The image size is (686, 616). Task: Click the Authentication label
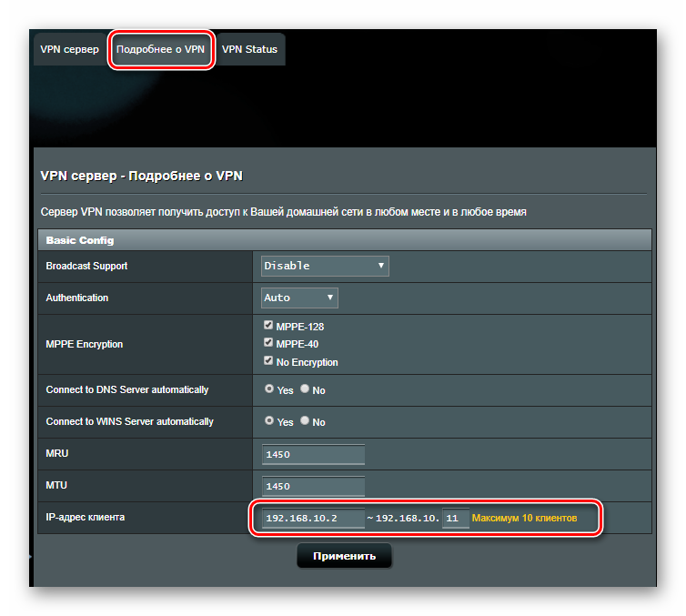pos(77,298)
